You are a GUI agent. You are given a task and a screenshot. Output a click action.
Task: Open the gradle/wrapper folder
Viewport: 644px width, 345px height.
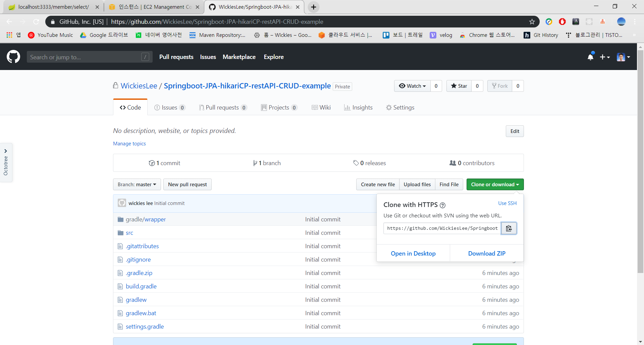point(146,219)
